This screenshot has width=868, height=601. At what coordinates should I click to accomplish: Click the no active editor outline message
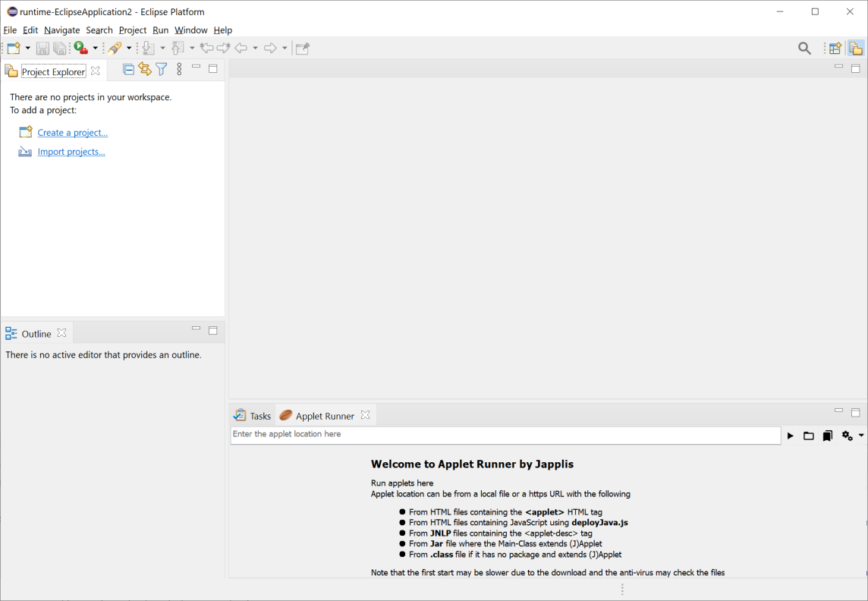click(x=103, y=354)
